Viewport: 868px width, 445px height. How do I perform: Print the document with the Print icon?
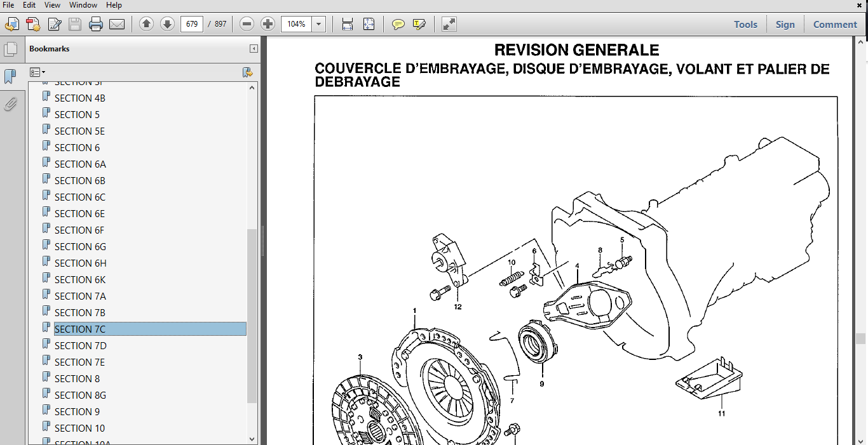[x=95, y=24]
